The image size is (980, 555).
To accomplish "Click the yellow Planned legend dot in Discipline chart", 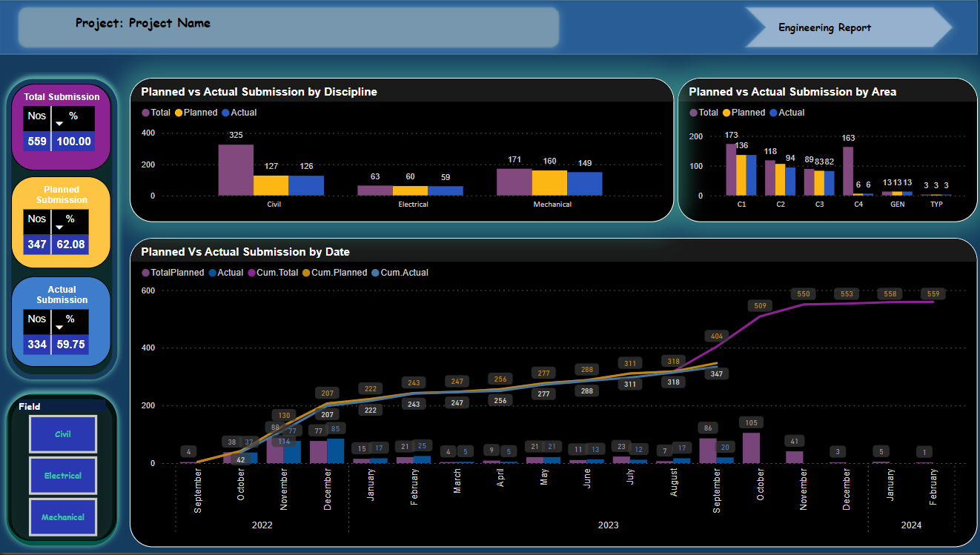I will point(178,113).
